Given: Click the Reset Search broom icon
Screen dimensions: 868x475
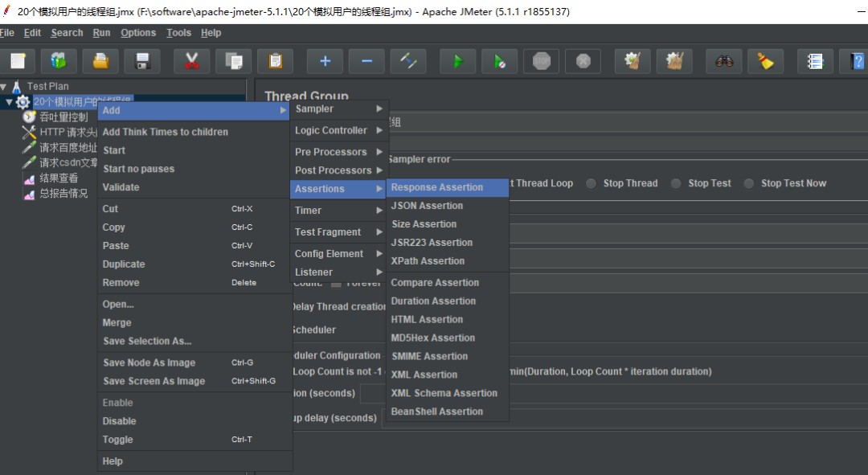Looking at the screenshot, I should coord(766,61).
